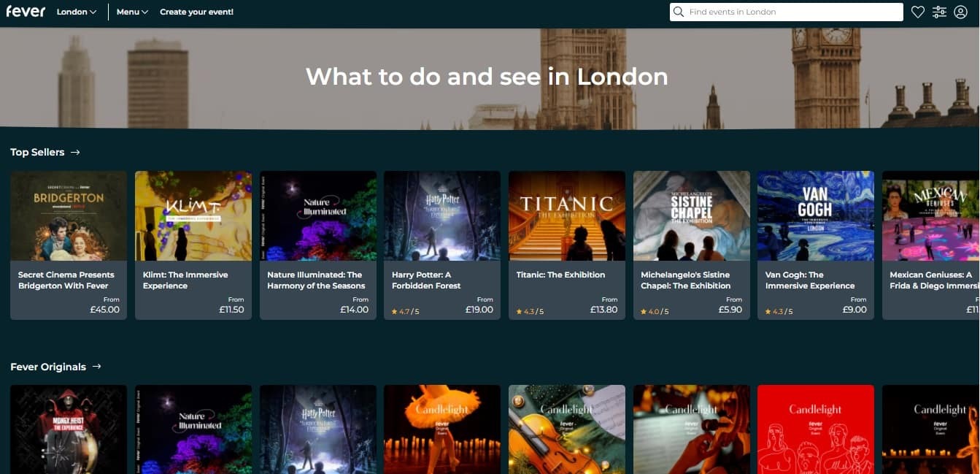The width and height of the screenshot is (980, 474).
Task: Open the Nature Illuminated poster in Top Sellers
Action: (318, 216)
